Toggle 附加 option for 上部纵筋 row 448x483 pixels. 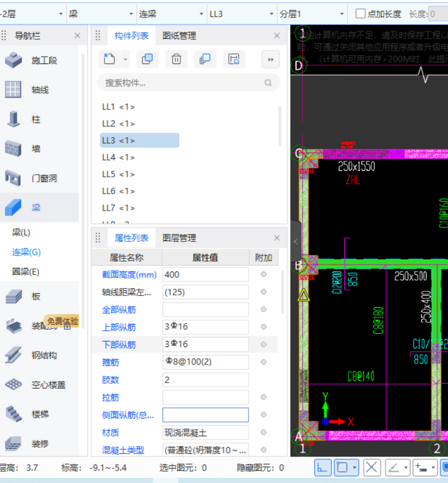[263, 327]
